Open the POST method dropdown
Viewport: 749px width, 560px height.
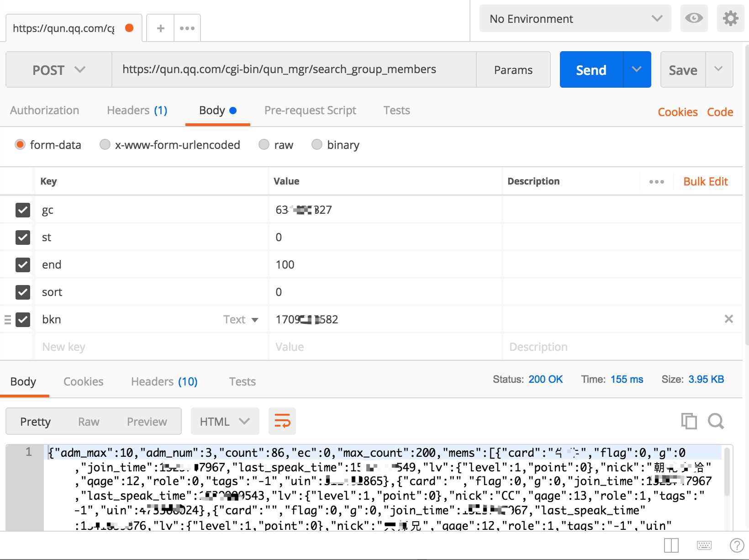[x=59, y=69]
